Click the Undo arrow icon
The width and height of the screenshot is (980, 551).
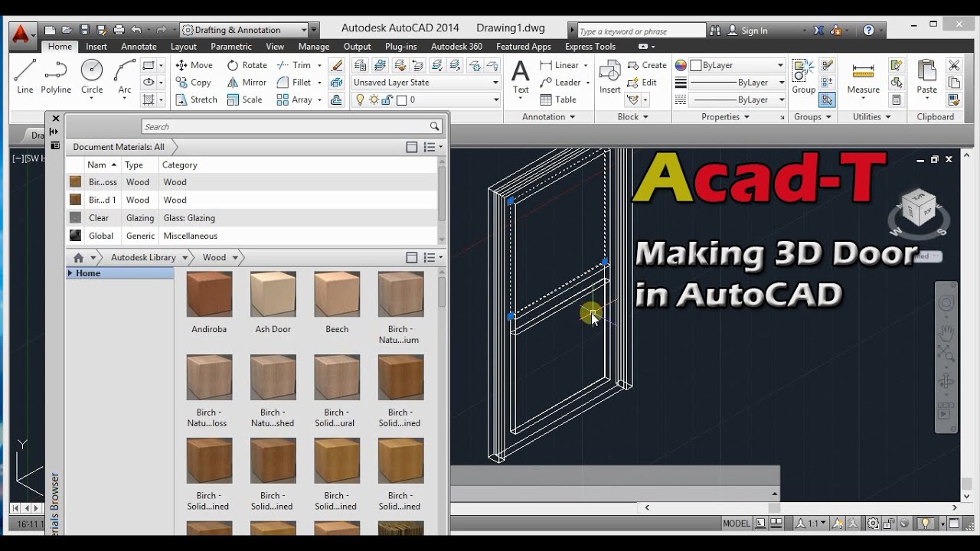136,30
